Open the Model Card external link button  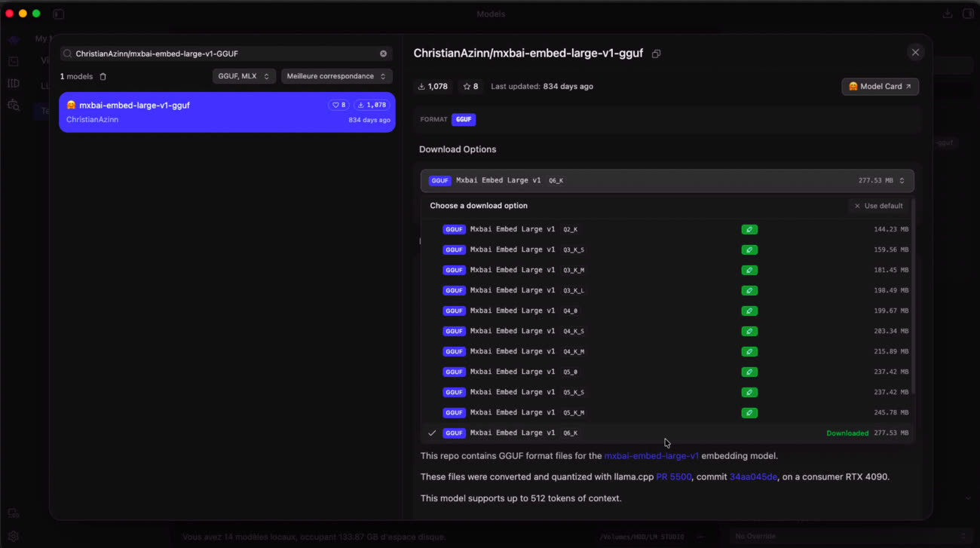pyautogui.click(x=880, y=87)
